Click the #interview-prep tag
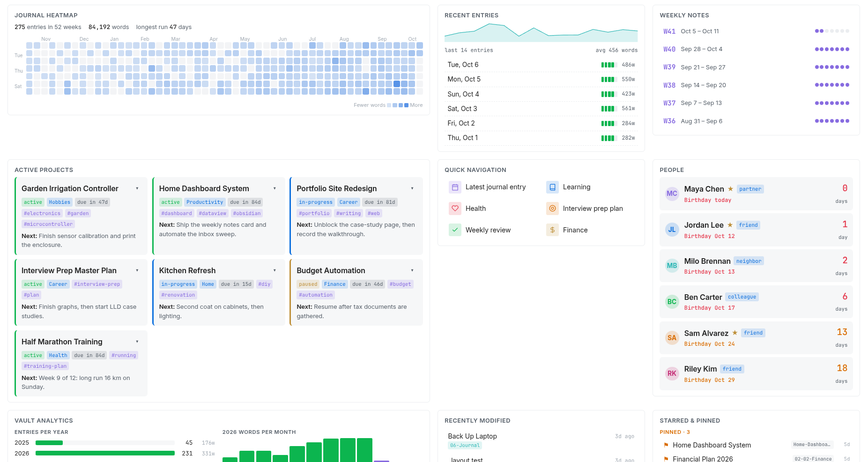 pos(97,284)
